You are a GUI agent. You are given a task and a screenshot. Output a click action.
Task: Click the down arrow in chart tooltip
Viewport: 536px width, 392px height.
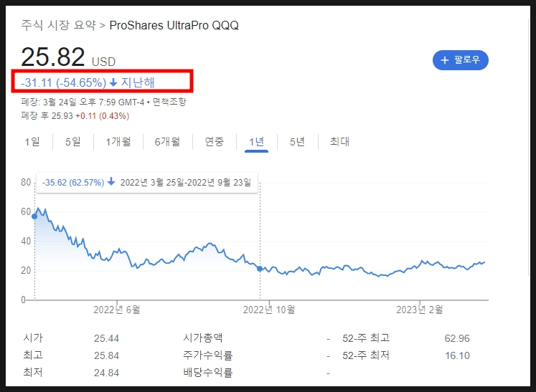click(111, 181)
